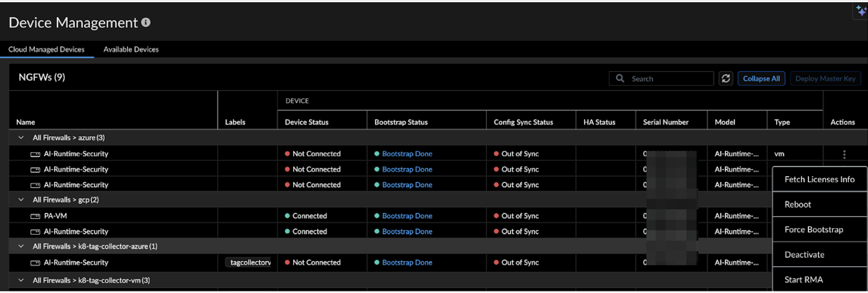Click first azure AI-Runtime-Security device icon
The image size is (868, 293).
coord(35,154)
